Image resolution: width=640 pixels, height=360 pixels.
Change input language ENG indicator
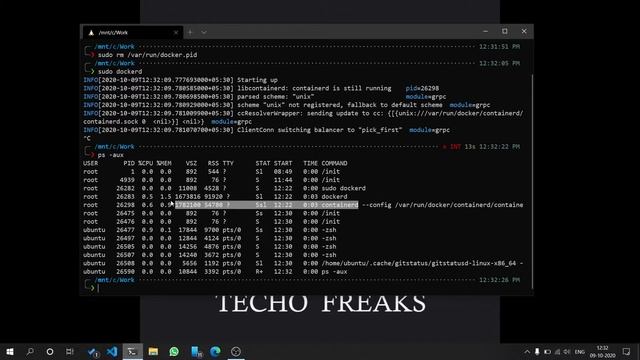click(580, 352)
